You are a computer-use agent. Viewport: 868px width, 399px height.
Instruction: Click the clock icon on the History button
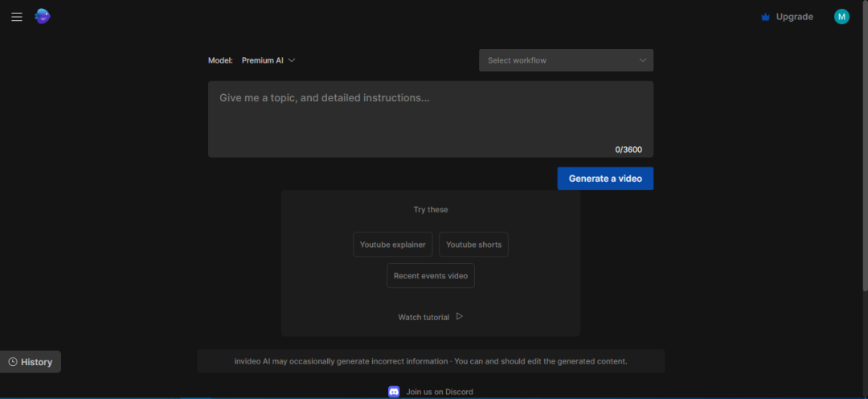[x=13, y=362]
